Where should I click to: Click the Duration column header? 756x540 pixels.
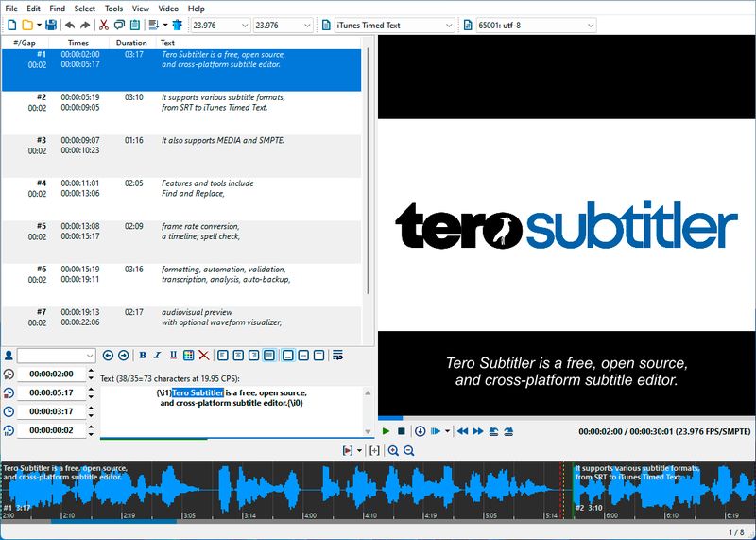131,43
